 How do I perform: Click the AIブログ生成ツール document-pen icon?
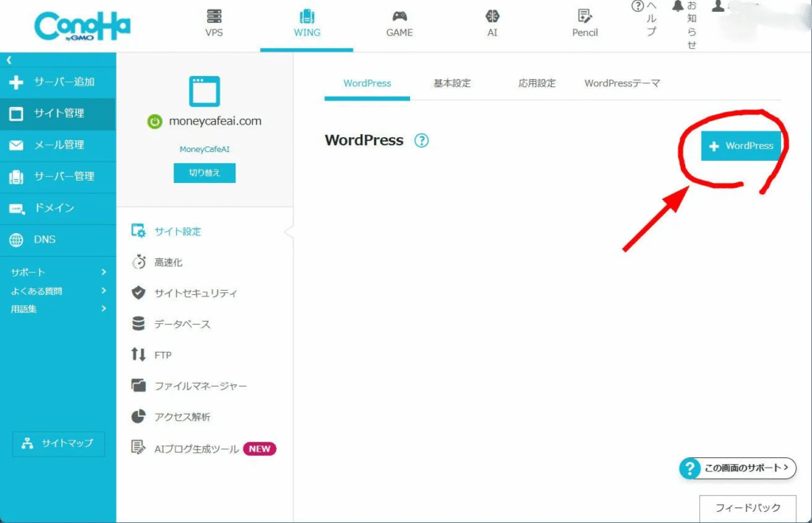pyautogui.click(x=138, y=448)
